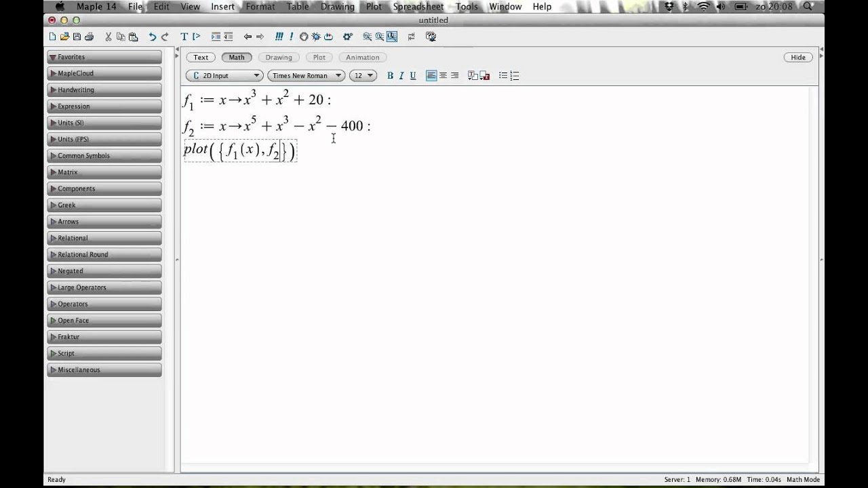The image size is (868, 488).
Task: Expand the Common Symbols palette
Action: point(104,156)
